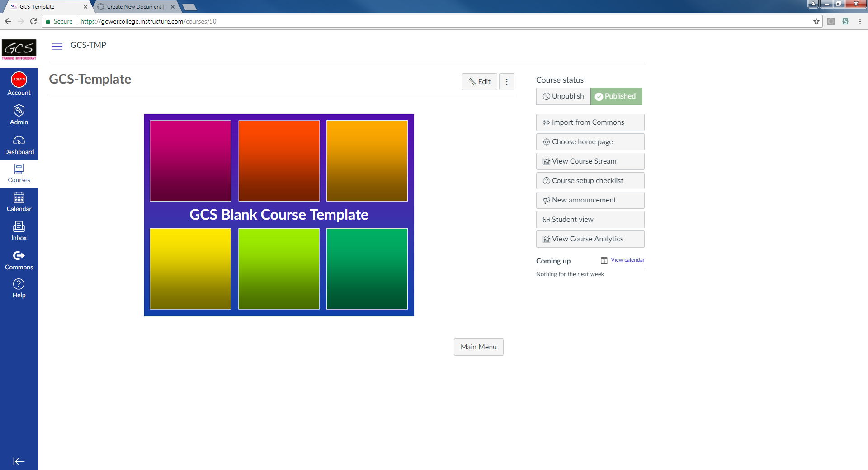Switch to Student view
Image resolution: width=868 pixels, height=470 pixels.
tap(590, 220)
